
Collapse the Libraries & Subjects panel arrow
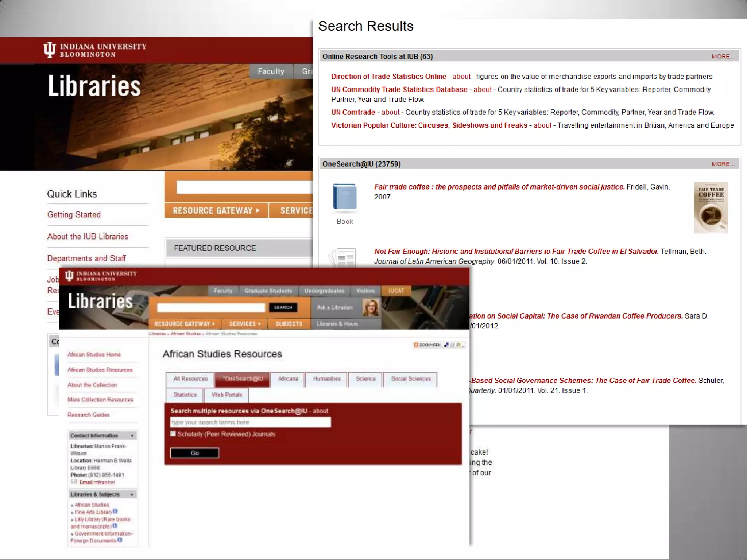[132, 494]
